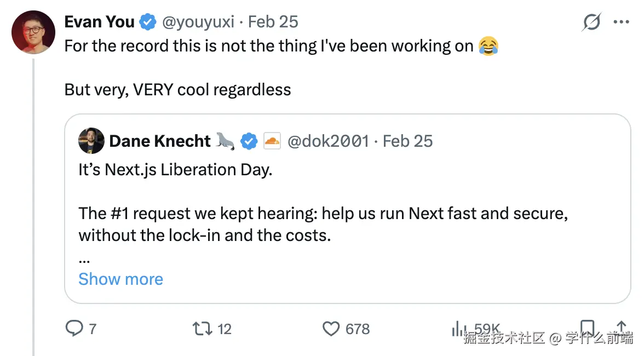Open the @dok2001 handle link
This screenshot has width=644, height=356.
tap(328, 141)
